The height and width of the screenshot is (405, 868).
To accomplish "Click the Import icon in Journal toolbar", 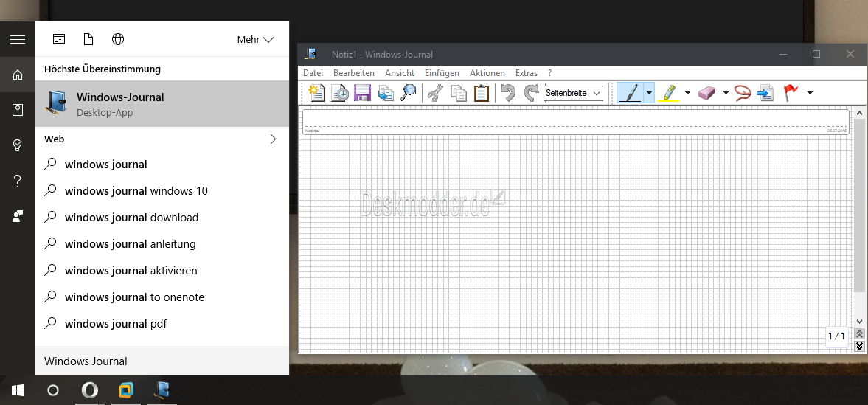I will [385, 93].
